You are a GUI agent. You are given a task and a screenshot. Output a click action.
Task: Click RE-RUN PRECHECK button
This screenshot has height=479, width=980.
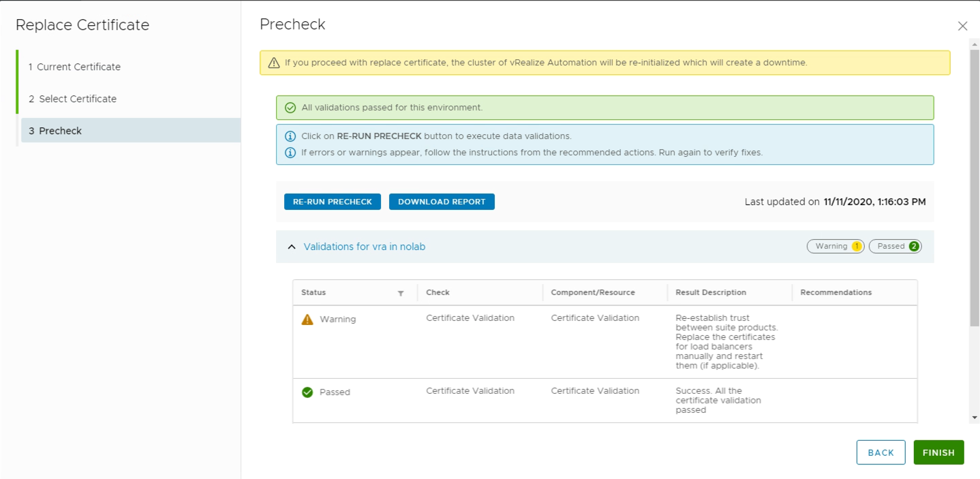coord(333,202)
